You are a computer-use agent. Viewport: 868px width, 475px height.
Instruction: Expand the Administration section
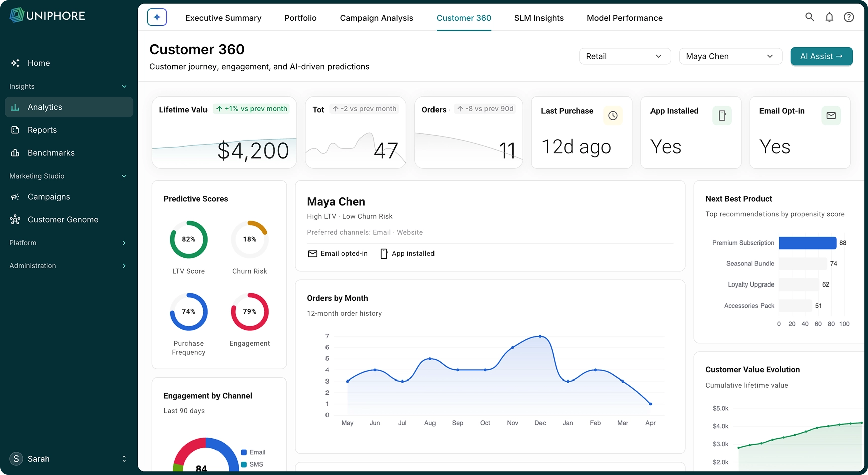pos(124,266)
